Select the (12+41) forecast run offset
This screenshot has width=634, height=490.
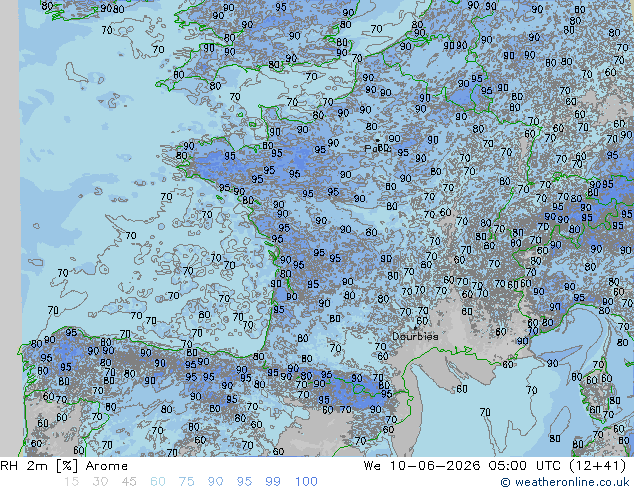pyautogui.click(x=598, y=466)
